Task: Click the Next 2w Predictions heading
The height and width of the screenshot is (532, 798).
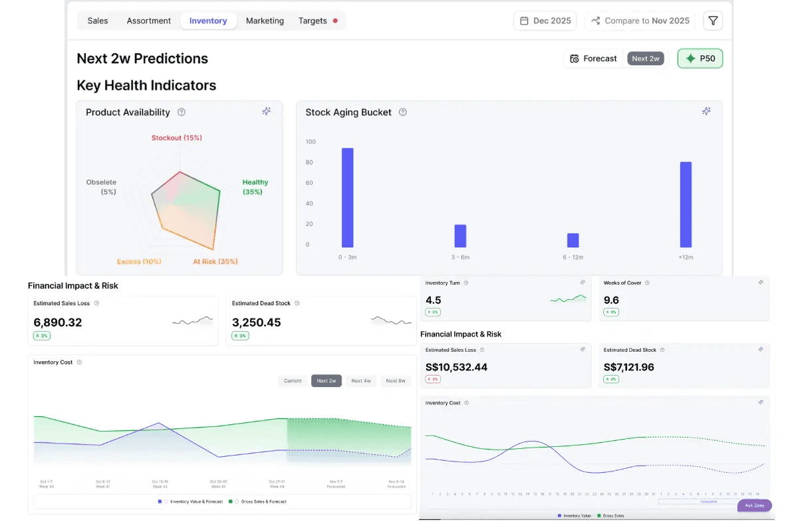Action: (x=142, y=59)
